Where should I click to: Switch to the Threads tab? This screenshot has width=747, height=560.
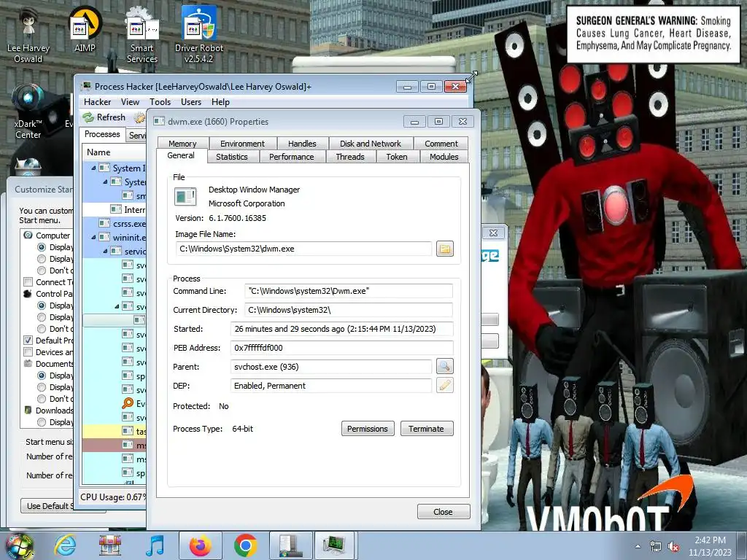(350, 157)
